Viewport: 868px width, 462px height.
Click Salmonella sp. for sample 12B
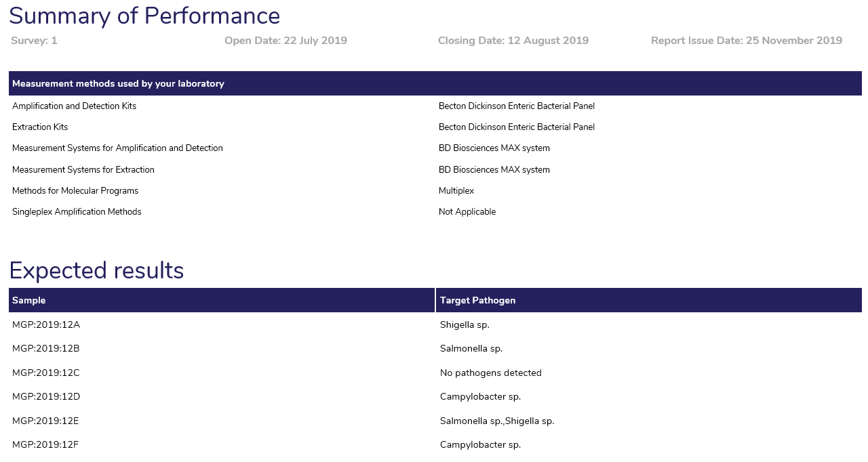(x=471, y=349)
